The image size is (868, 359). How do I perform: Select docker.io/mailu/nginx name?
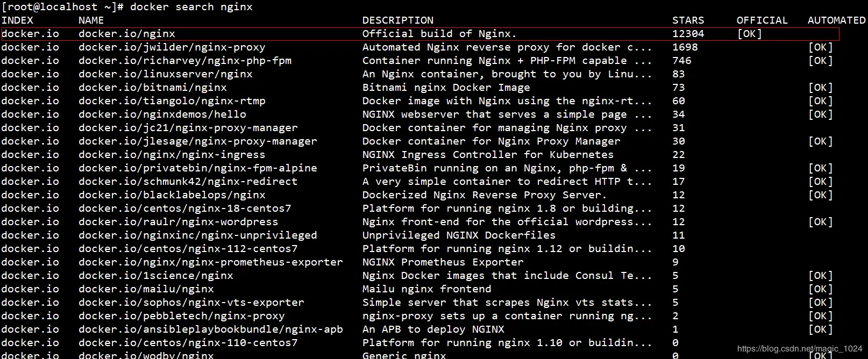(x=146, y=289)
